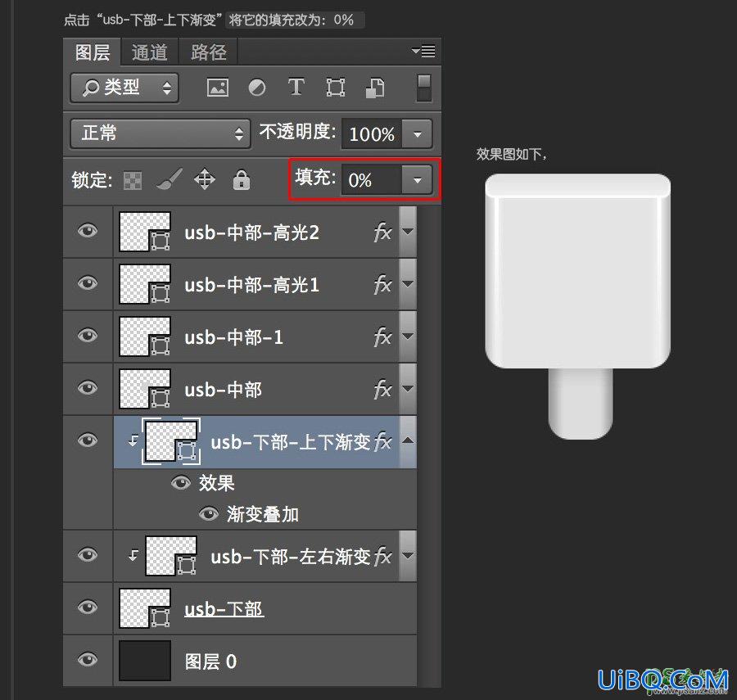The width and height of the screenshot is (737, 700).
Task: Select usb-中部 layer thumbnail
Action: (x=145, y=389)
